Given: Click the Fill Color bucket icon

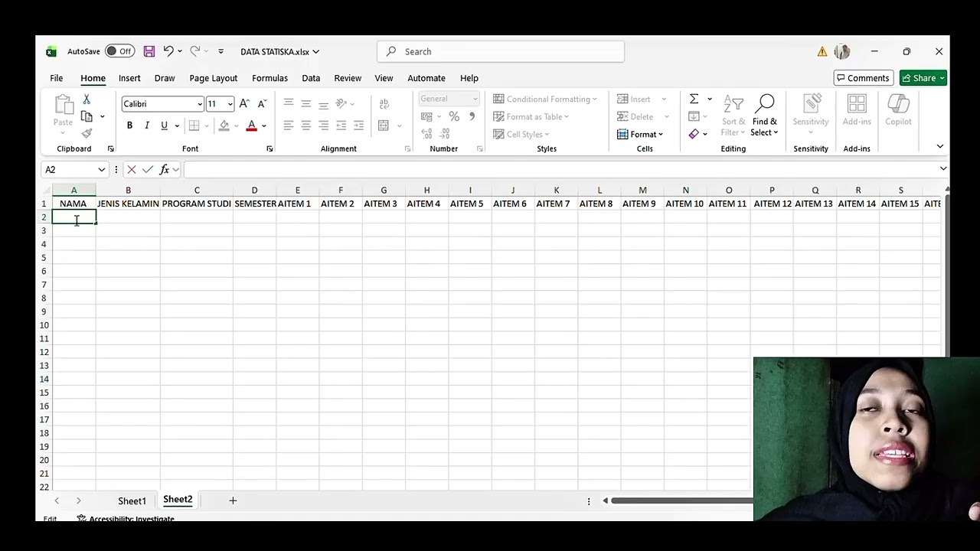Looking at the screenshot, I should pos(224,126).
